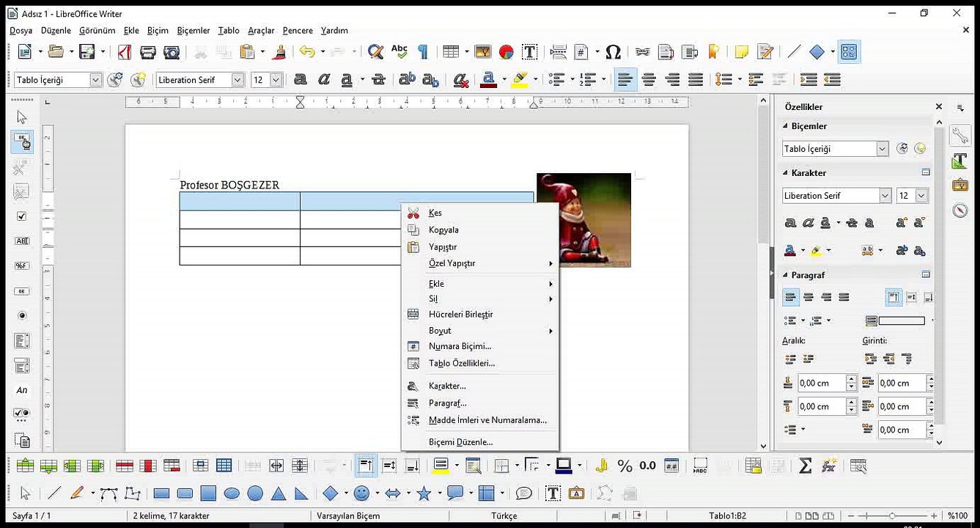Viewport: 980px width, 528px height.
Task: Select the radio button form control
Action: click(21, 316)
